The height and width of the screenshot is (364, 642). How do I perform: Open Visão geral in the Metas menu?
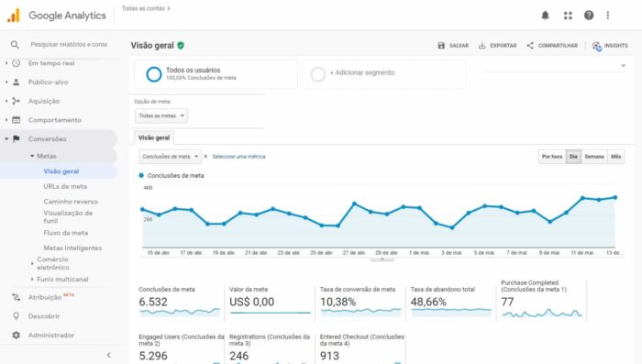(x=61, y=171)
